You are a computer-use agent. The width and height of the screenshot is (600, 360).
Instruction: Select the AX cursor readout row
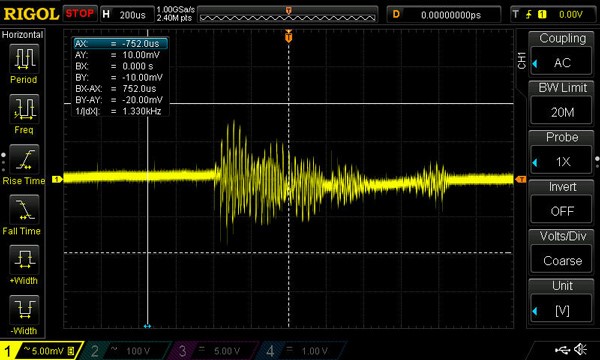click(121, 44)
